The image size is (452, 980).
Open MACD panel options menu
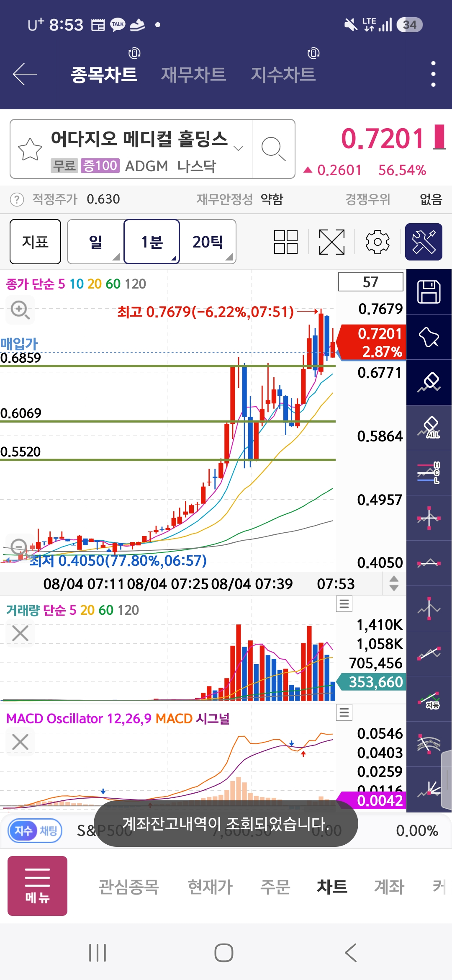[344, 712]
